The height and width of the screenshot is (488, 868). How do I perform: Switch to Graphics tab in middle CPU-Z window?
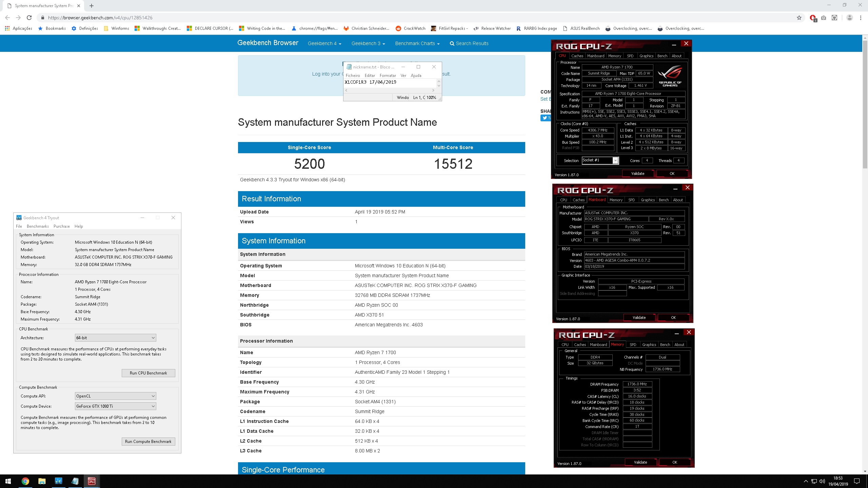coord(648,200)
